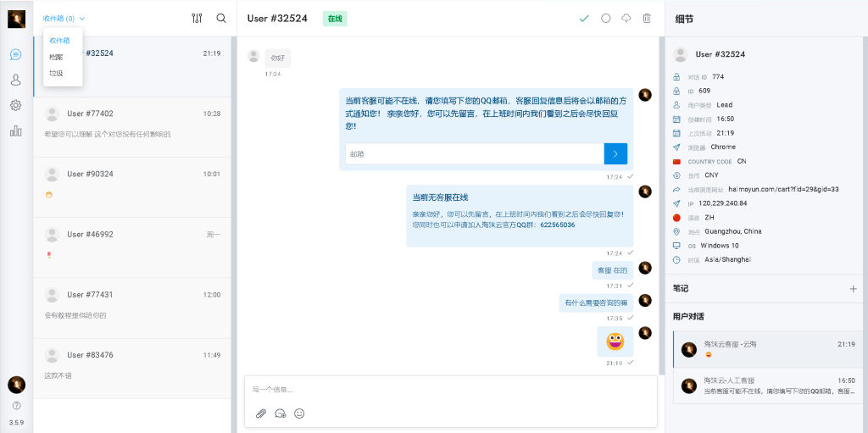868x433 pixels.
Task: Click the help question mark icon
Action: pos(16,405)
